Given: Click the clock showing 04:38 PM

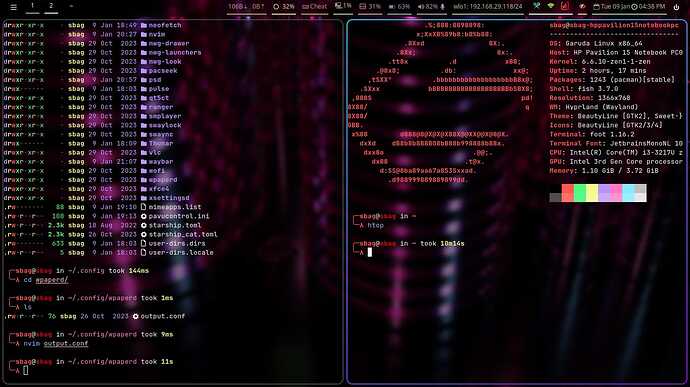Looking at the screenshot, I should (648, 7).
